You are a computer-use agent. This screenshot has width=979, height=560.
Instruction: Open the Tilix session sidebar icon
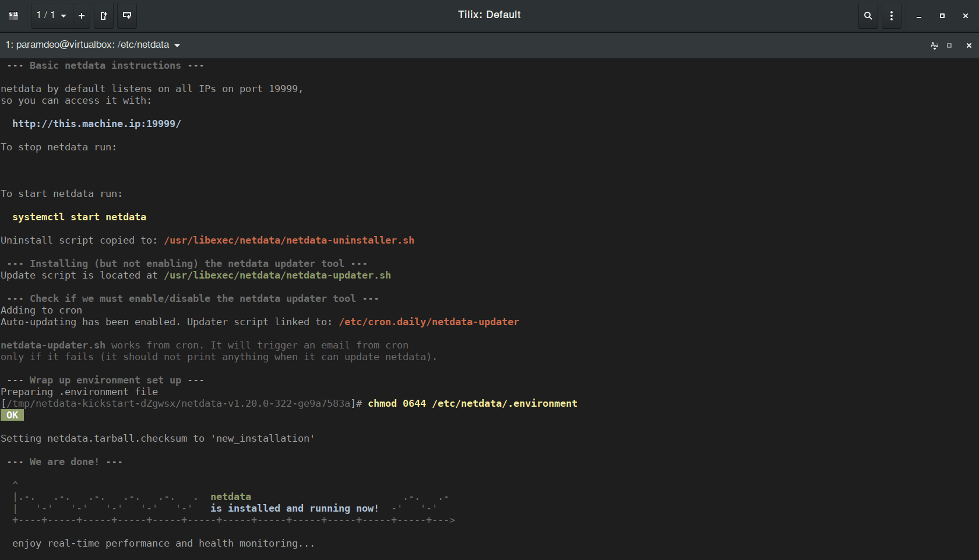pos(13,16)
